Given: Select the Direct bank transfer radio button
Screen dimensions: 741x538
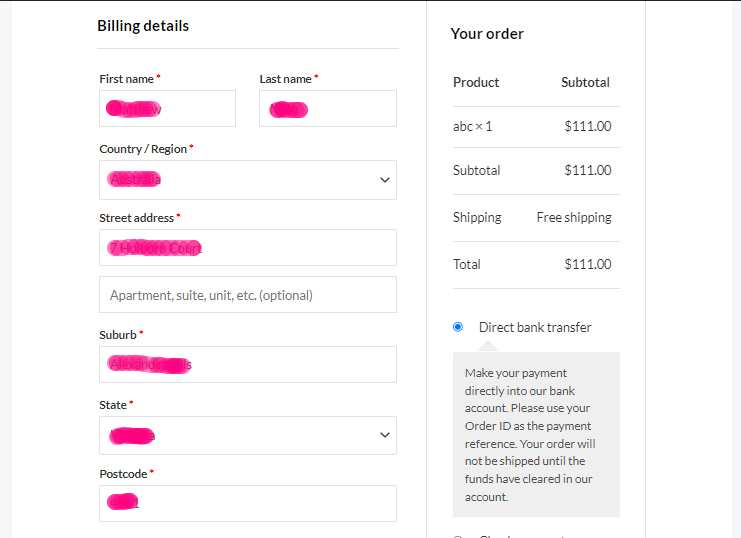Looking at the screenshot, I should pyautogui.click(x=458, y=327).
